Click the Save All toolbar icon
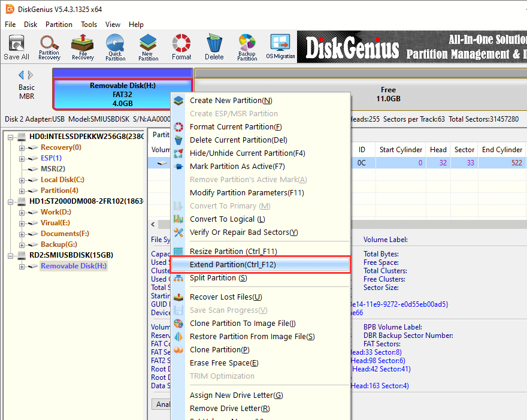 click(x=16, y=47)
